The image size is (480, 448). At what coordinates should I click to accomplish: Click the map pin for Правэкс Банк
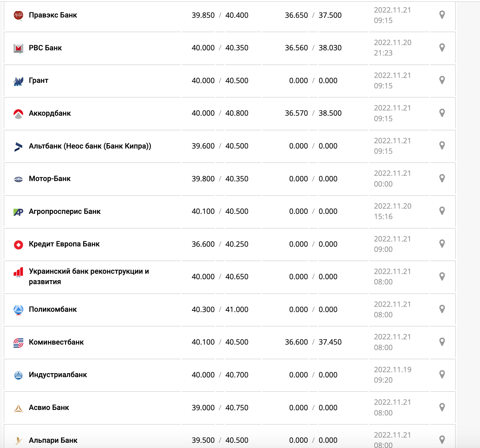point(442,15)
